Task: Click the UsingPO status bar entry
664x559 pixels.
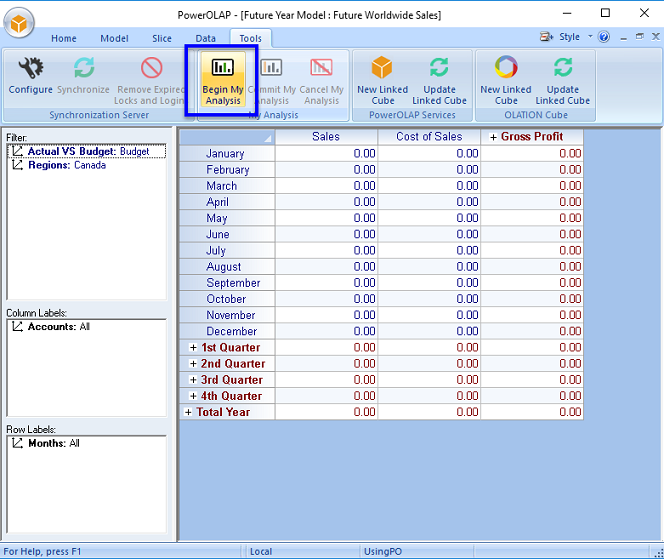Action: (x=383, y=551)
